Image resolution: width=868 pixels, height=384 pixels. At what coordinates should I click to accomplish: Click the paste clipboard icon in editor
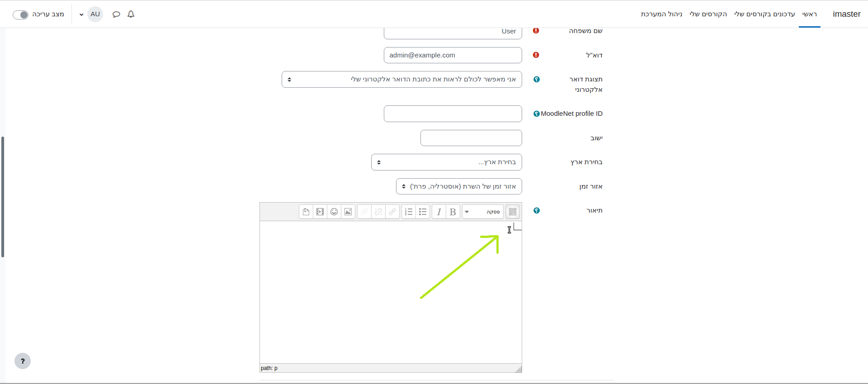(x=306, y=212)
